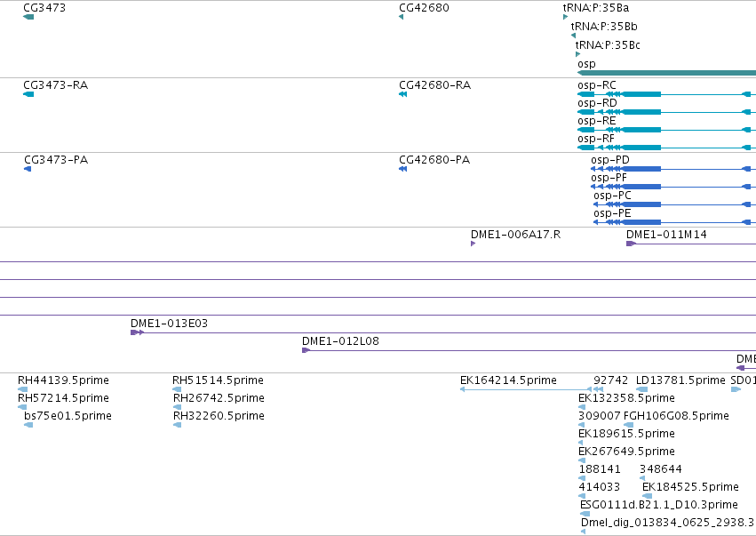Click the osp-PE protein label
The height and width of the screenshot is (536, 756).
tap(612, 213)
